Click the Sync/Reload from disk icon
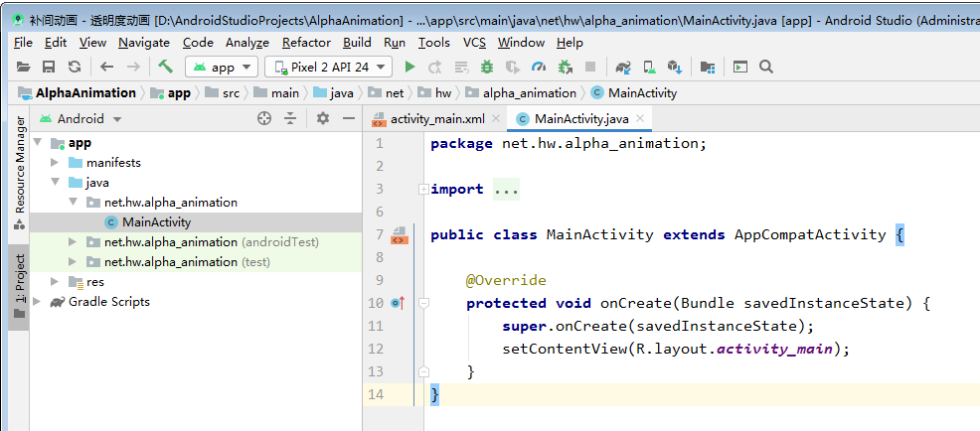Viewport: 980px width, 431px height. [x=75, y=67]
